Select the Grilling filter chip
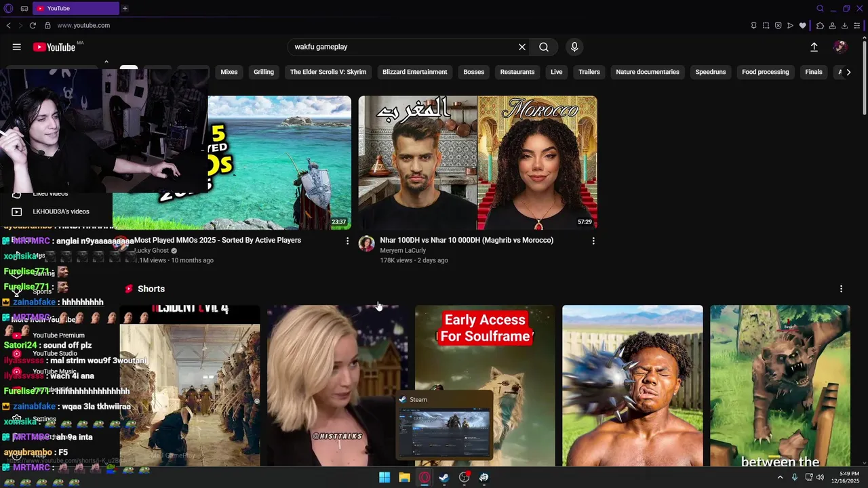 pos(264,72)
